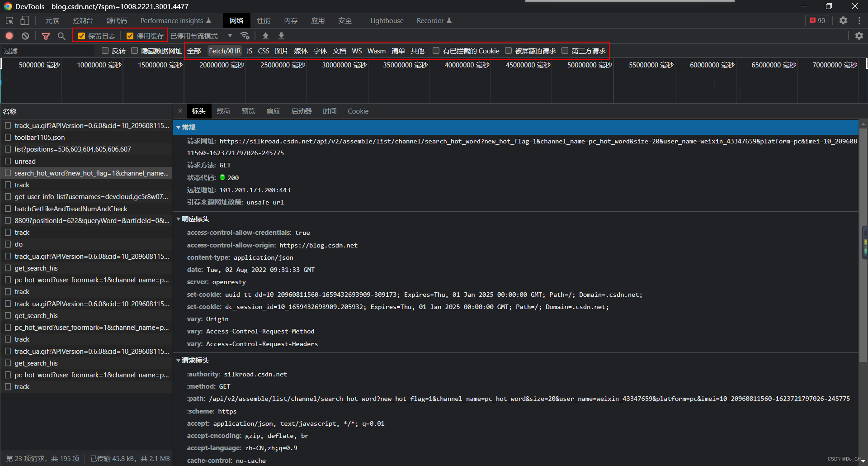This screenshot has height=466, width=868.
Task: Open the 启动器 detail tab
Action: point(301,111)
